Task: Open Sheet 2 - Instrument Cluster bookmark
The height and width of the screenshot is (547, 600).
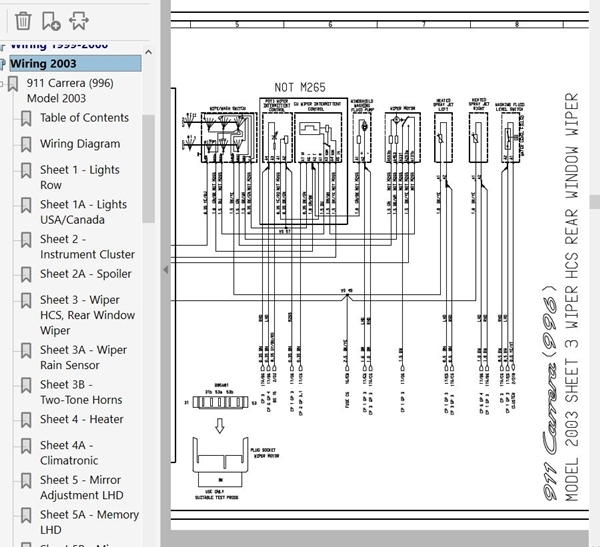Action: [x=87, y=247]
